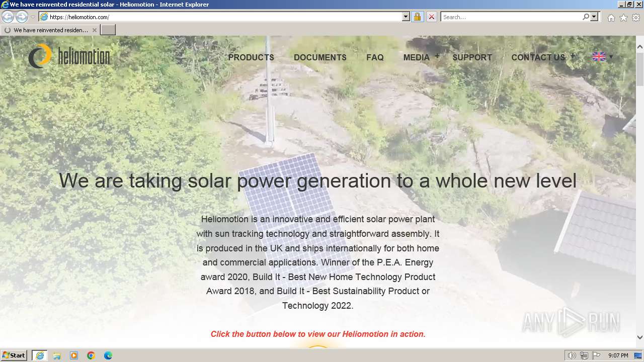The image size is (644, 362).
Task: Go to Heliomotion logo homepage
Action: coord(69,56)
